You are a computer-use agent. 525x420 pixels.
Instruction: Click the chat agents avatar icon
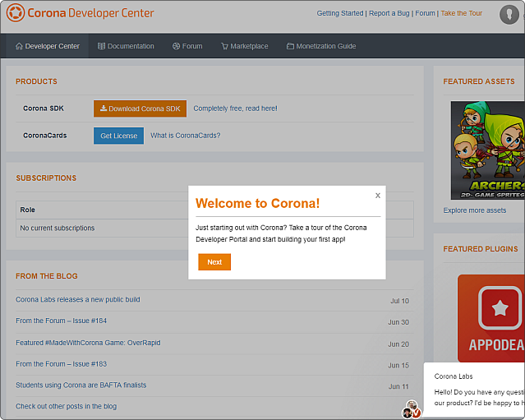[412, 409]
